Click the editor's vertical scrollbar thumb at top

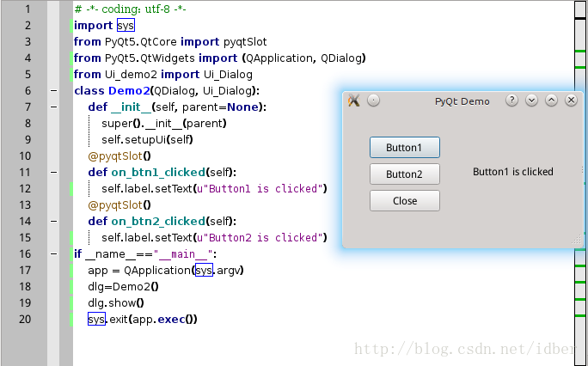[580, 9]
